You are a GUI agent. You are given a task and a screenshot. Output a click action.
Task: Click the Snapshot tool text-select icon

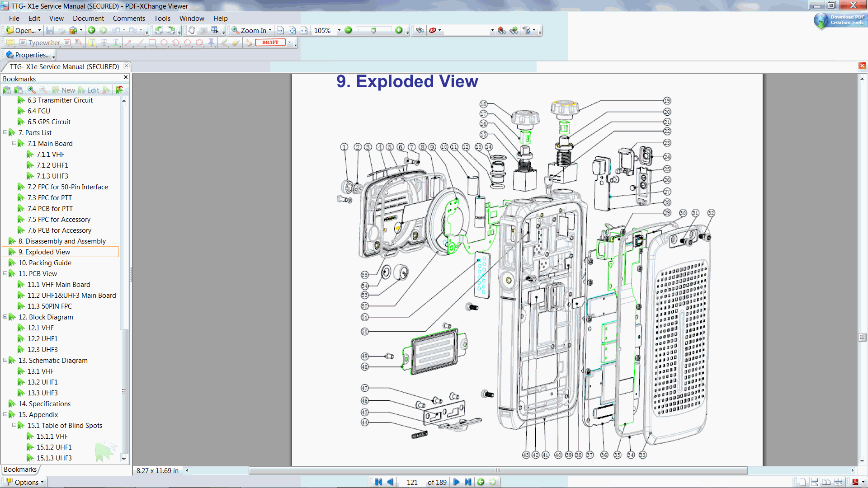215,30
